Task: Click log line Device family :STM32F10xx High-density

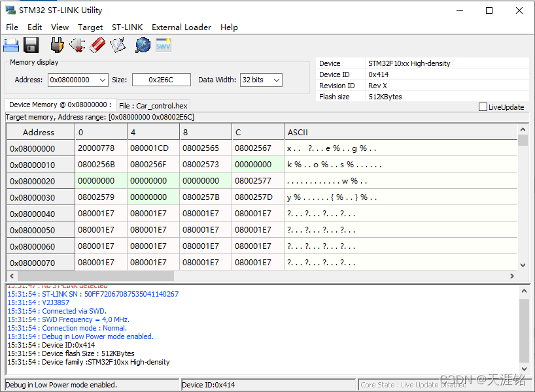Action: [88, 362]
